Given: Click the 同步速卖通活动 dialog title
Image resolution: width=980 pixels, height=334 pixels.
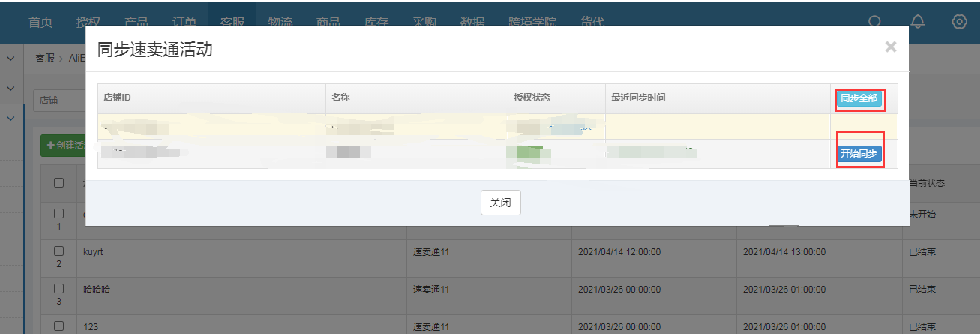Looking at the screenshot, I should point(155,50).
